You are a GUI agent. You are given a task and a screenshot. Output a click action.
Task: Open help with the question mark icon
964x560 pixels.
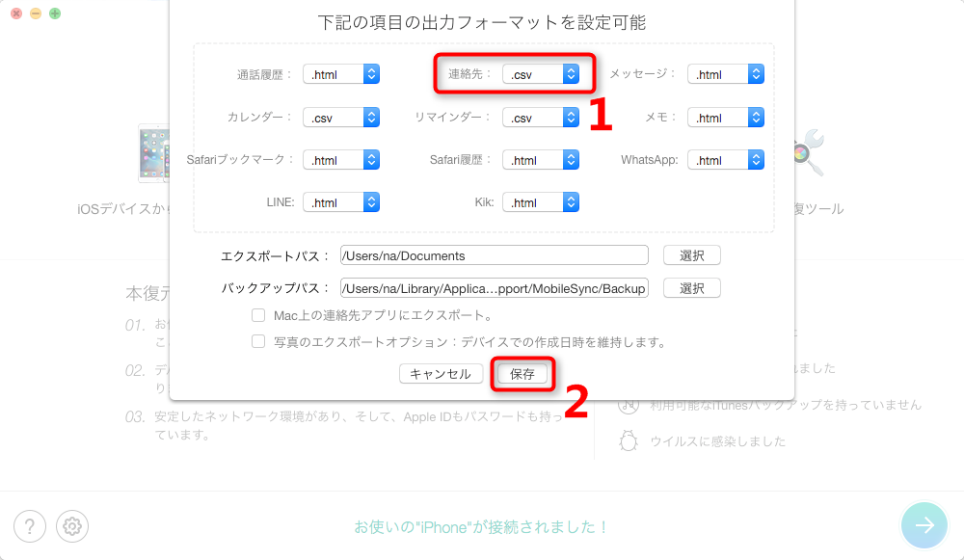coord(30,526)
